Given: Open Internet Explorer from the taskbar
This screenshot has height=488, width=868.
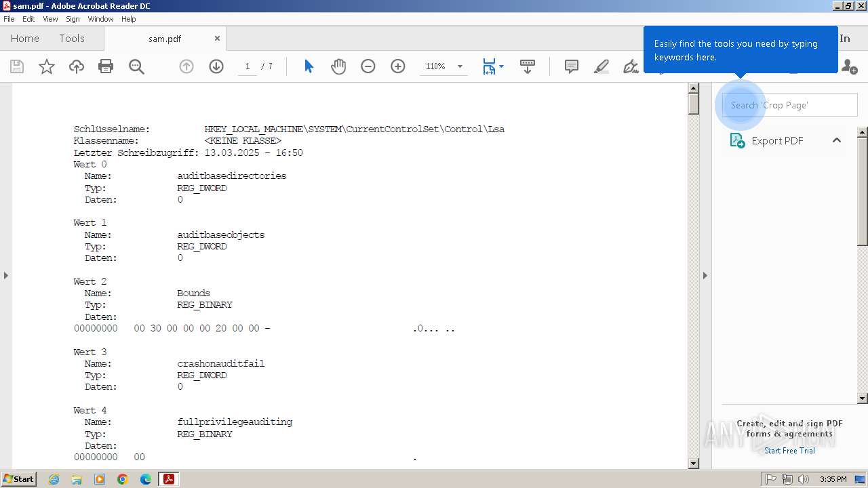Looking at the screenshot, I should (54, 479).
